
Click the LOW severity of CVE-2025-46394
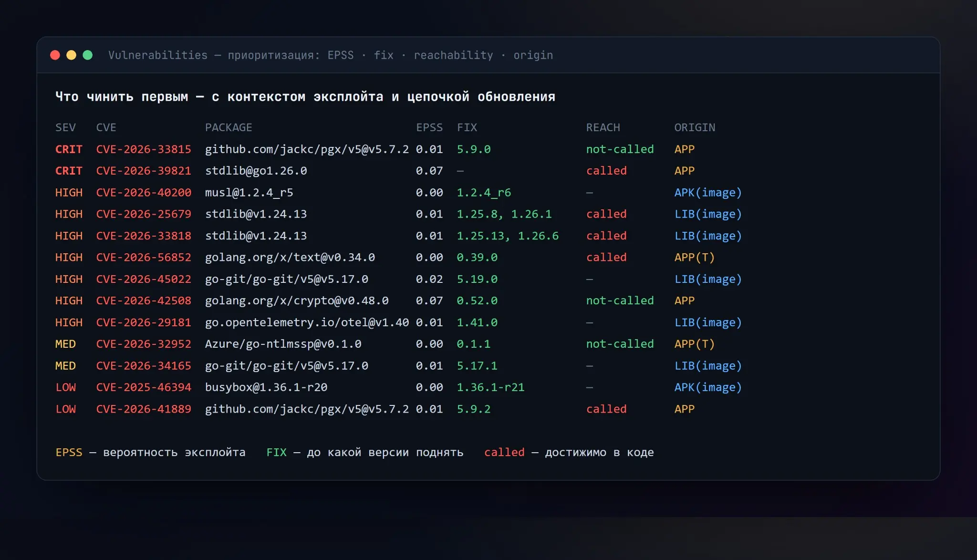[65, 387]
